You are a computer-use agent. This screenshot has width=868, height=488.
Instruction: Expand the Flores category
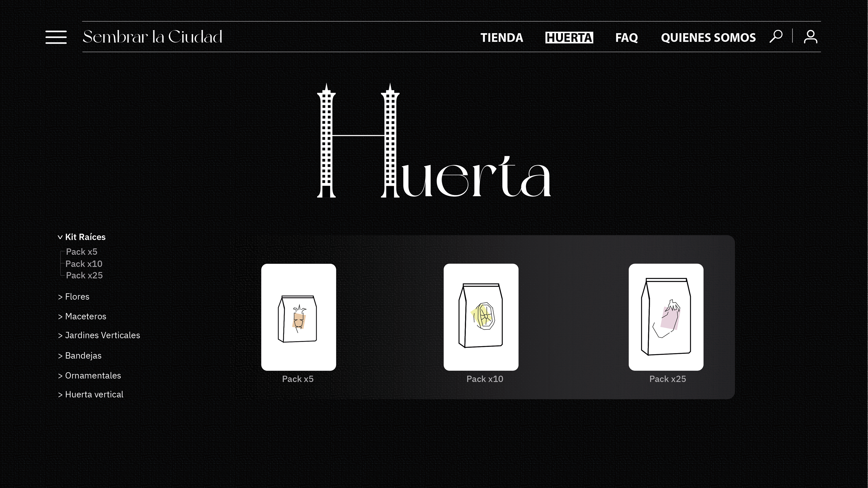point(73,297)
